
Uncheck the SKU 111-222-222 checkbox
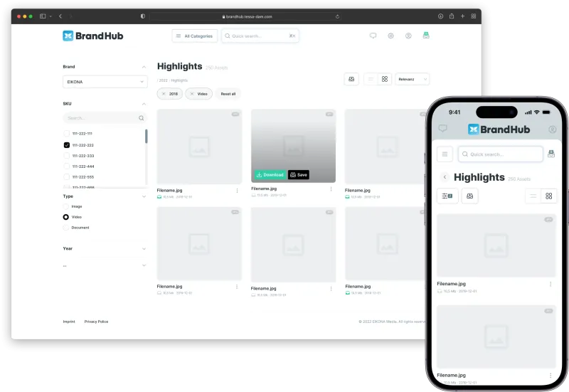pos(67,144)
